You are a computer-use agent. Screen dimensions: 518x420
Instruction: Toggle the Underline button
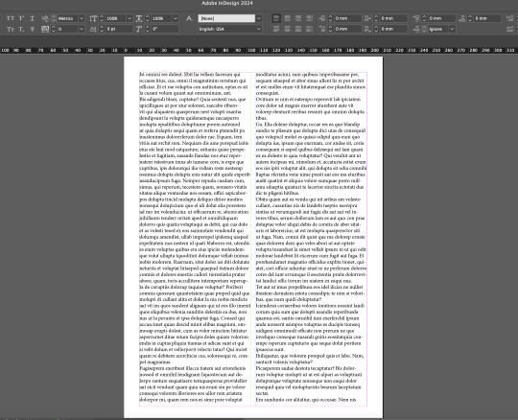32,18
